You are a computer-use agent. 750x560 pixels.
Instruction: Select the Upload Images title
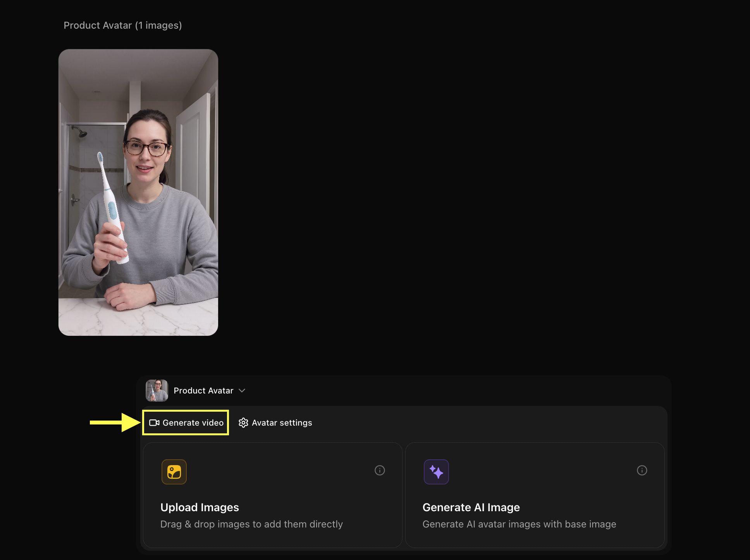(x=200, y=507)
